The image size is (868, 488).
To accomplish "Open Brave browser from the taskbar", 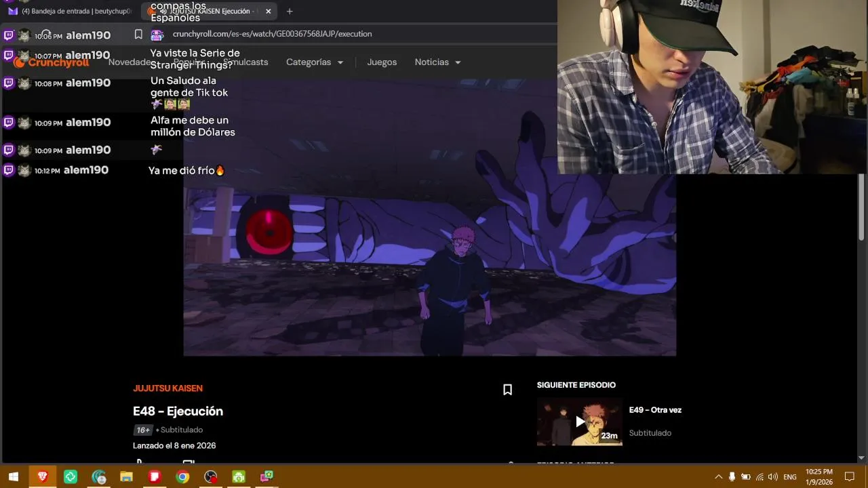I will click(42, 477).
